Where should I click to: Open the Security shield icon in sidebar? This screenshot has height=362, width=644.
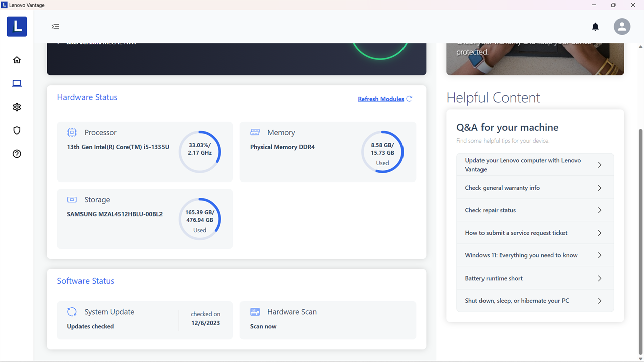17,131
